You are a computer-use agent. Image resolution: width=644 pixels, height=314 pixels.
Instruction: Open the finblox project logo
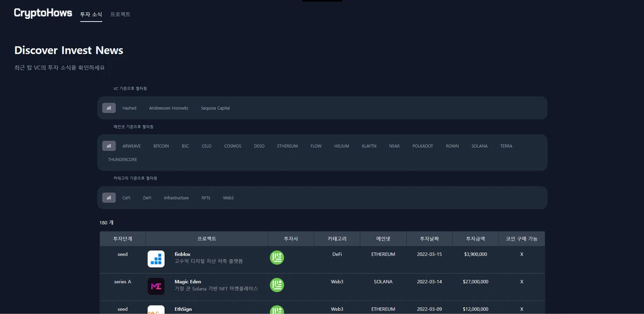click(x=156, y=259)
